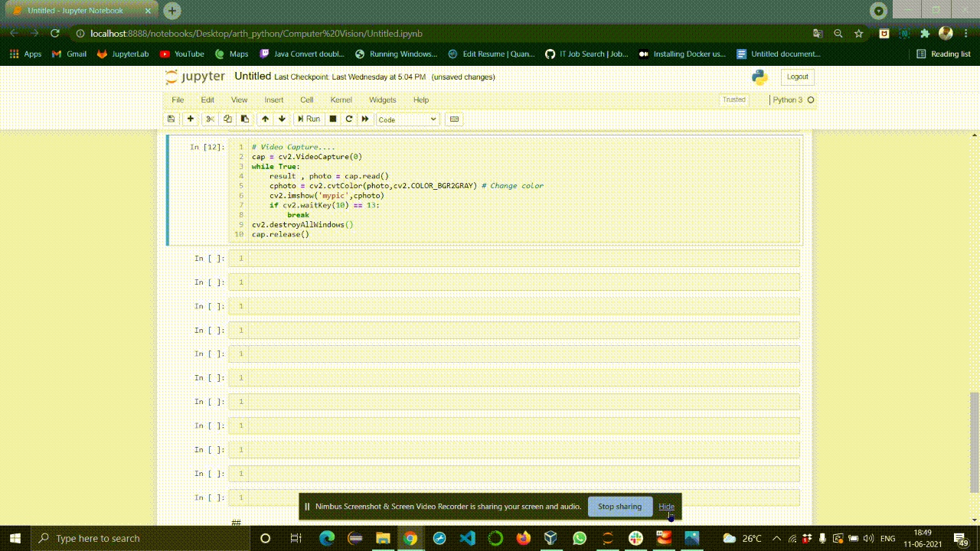Open Firefox from the taskbar
This screenshot has width=980, height=551.
523,538
